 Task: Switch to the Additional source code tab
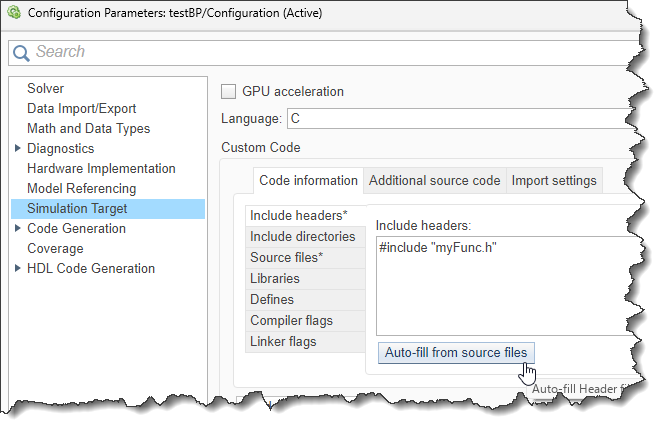434,181
